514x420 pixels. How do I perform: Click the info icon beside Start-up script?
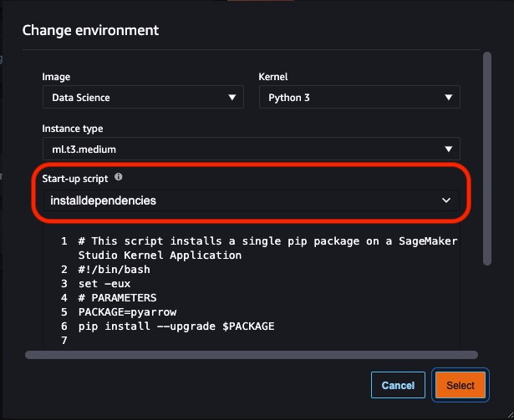click(x=119, y=177)
